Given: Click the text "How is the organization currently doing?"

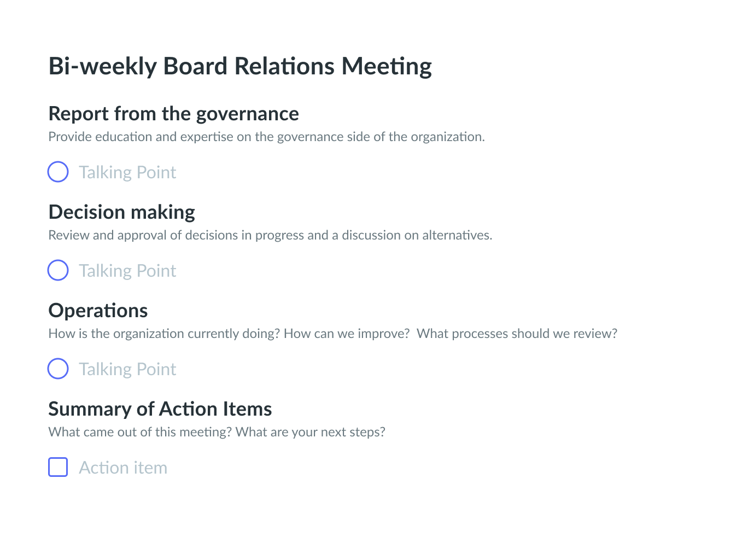Looking at the screenshot, I should (x=164, y=334).
